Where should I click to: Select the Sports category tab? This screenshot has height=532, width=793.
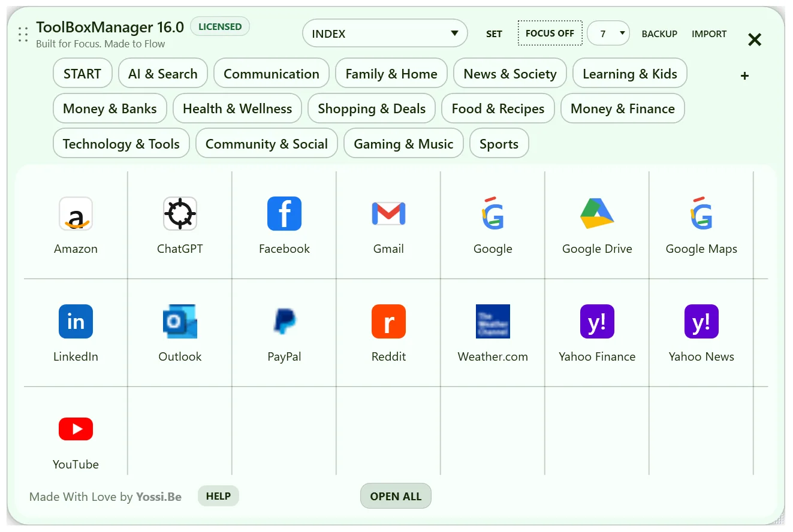[x=499, y=144]
